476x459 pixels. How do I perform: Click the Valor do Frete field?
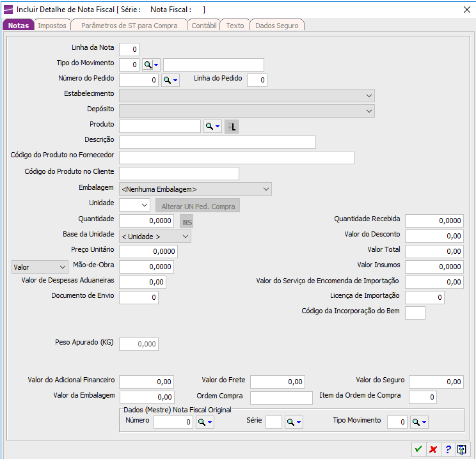278,382
